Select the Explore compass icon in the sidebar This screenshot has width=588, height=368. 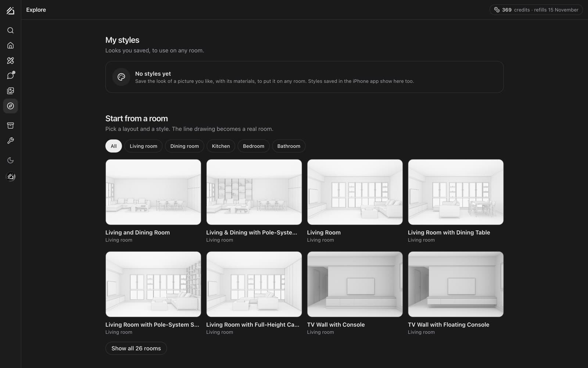click(10, 106)
